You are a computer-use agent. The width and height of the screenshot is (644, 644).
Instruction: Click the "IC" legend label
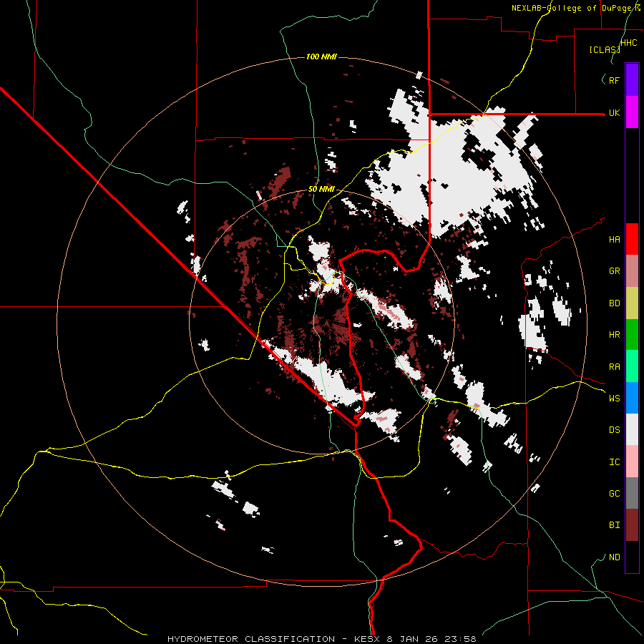click(614, 462)
